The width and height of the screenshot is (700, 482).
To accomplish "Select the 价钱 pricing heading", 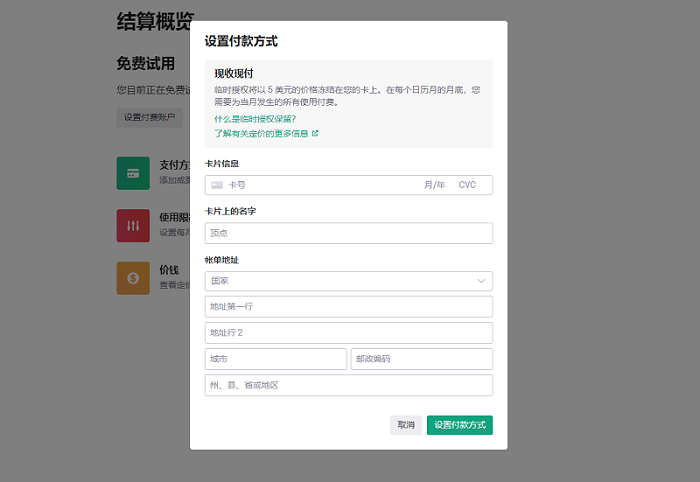I will tap(169, 270).
